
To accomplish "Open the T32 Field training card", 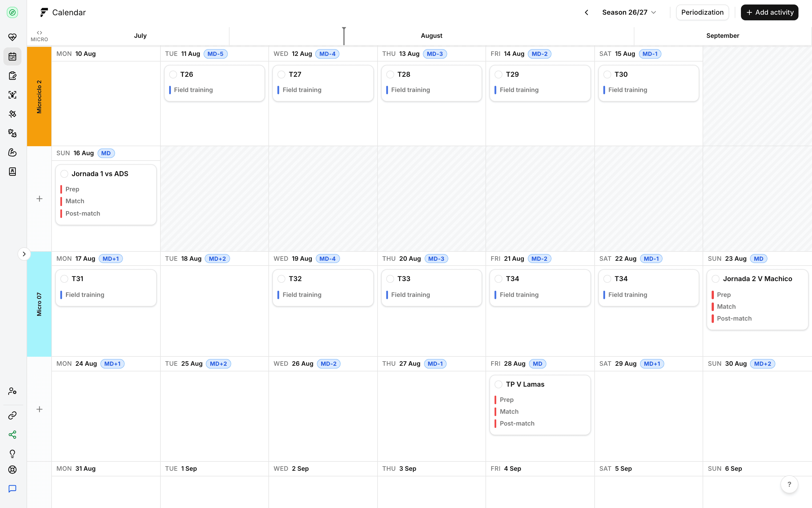I will tap(323, 288).
